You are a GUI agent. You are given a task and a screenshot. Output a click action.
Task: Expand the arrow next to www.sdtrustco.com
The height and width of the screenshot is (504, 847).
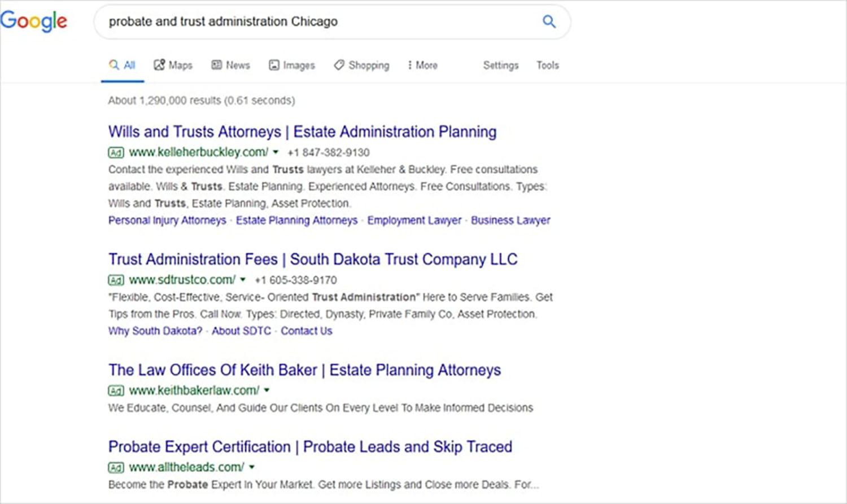coord(243,279)
